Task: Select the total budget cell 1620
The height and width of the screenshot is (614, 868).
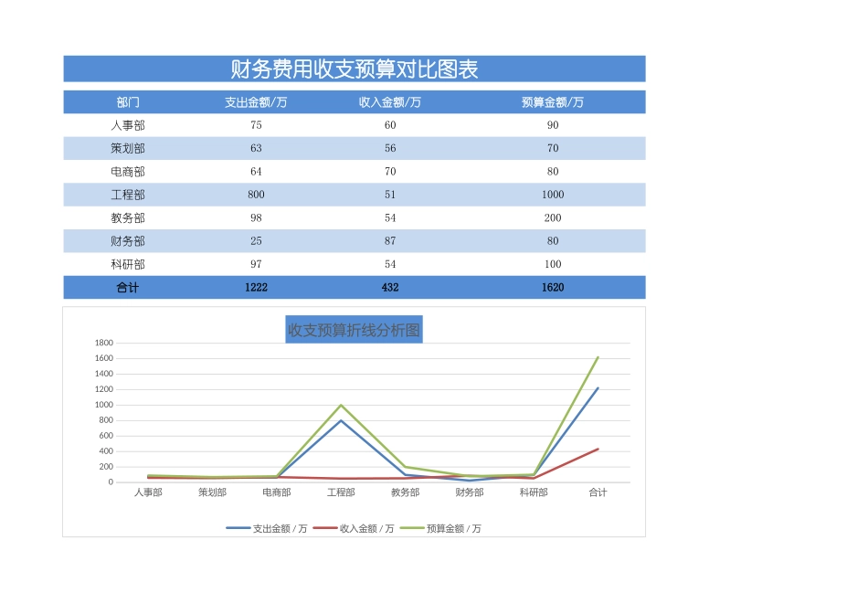Action: tap(553, 288)
